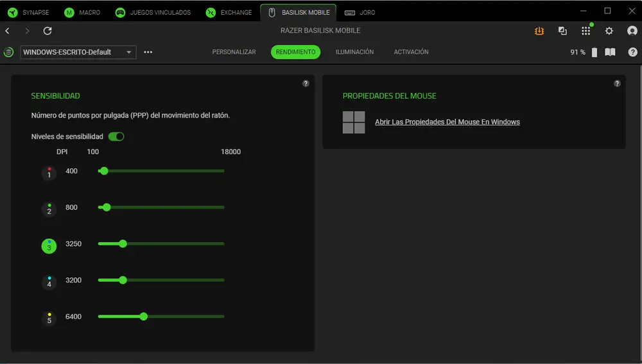642x364 pixels.
Task: Switch to the Personalizar section
Action: [234, 52]
